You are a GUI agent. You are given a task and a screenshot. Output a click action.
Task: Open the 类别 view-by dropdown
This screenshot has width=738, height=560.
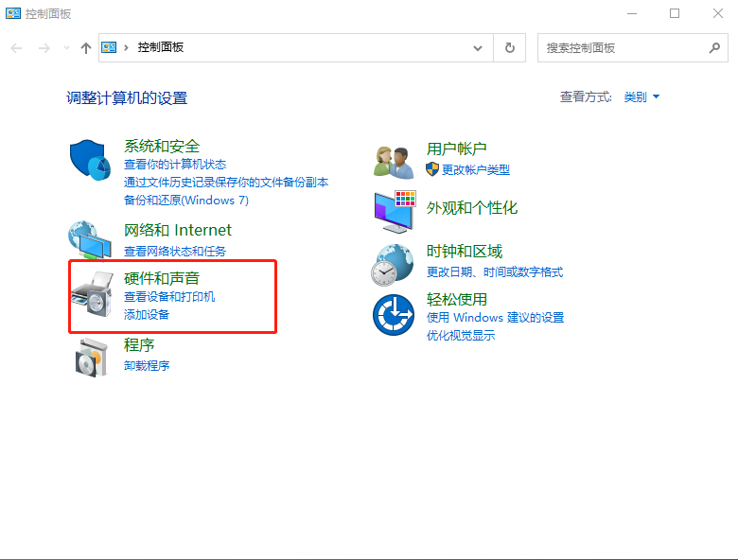(641, 96)
